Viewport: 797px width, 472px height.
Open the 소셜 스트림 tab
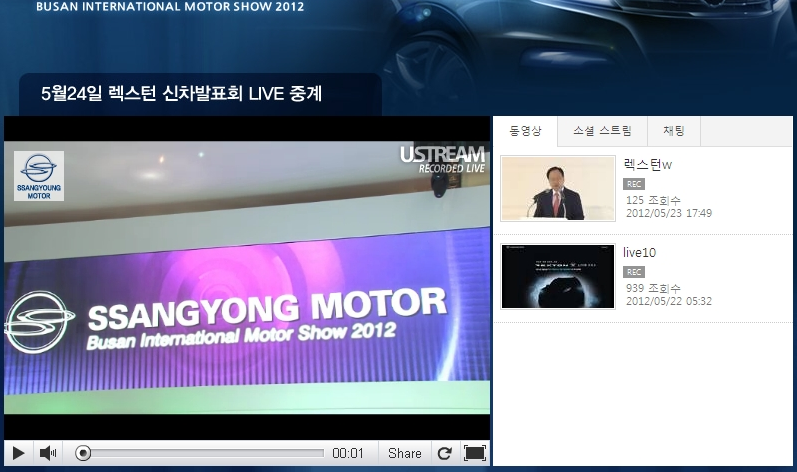point(602,131)
